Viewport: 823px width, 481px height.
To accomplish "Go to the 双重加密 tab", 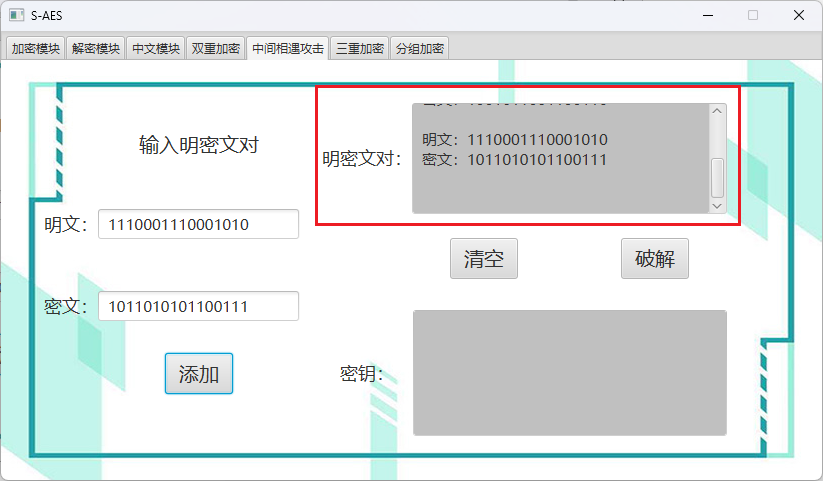I will point(216,49).
